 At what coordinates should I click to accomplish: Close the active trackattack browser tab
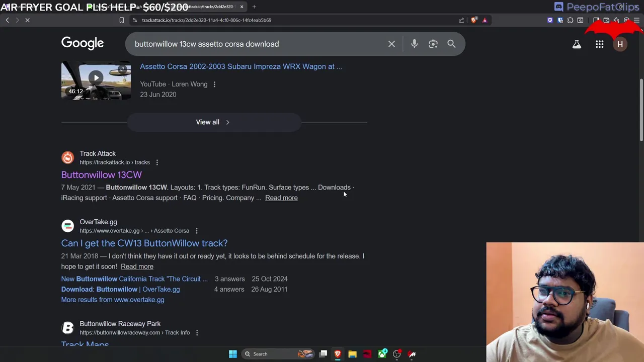click(x=242, y=7)
